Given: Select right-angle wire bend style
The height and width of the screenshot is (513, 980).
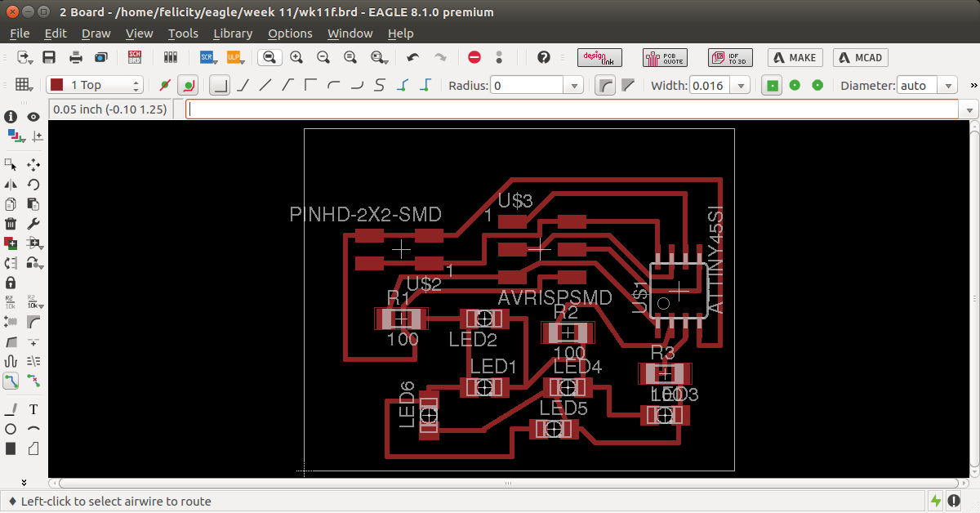Looking at the screenshot, I should pos(220,85).
